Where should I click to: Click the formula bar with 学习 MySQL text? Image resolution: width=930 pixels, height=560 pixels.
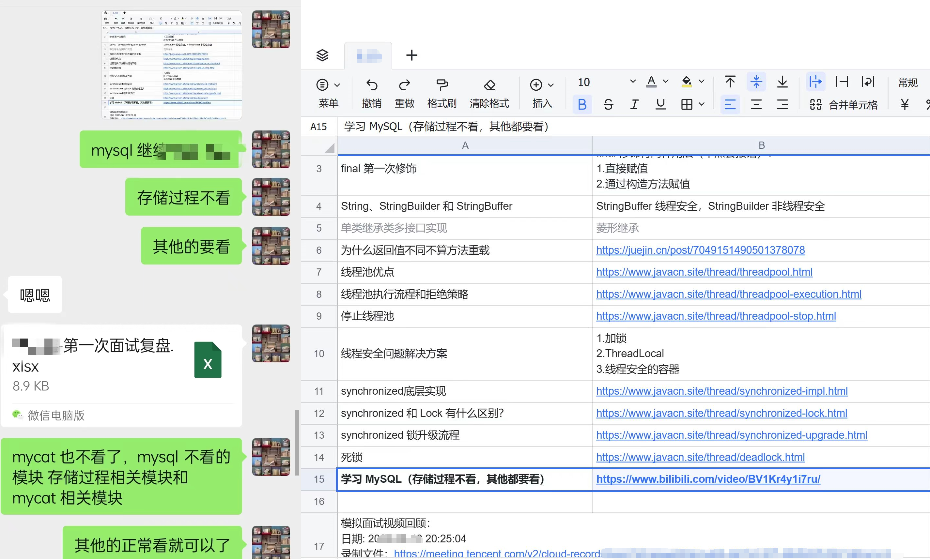pyautogui.click(x=634, y=127)
